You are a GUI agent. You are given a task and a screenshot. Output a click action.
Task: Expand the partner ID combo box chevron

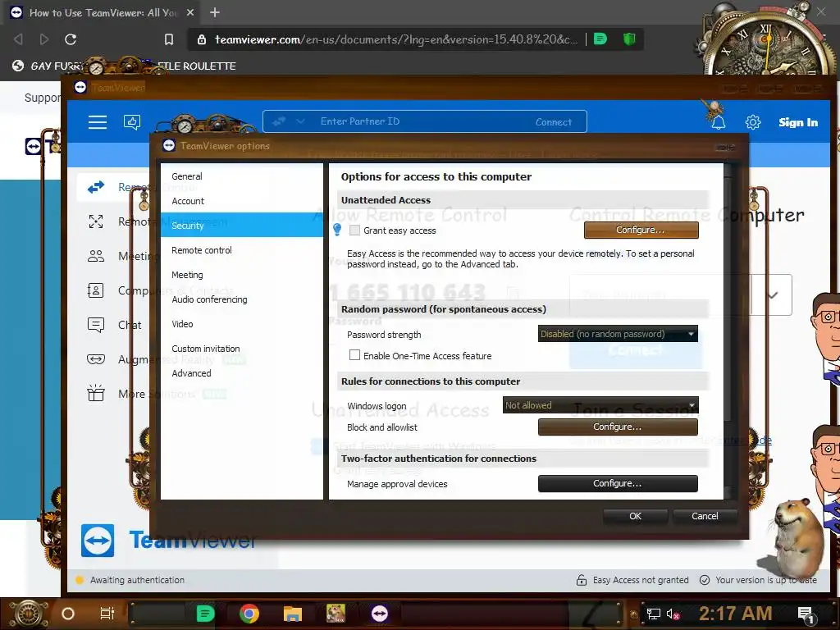772,295
